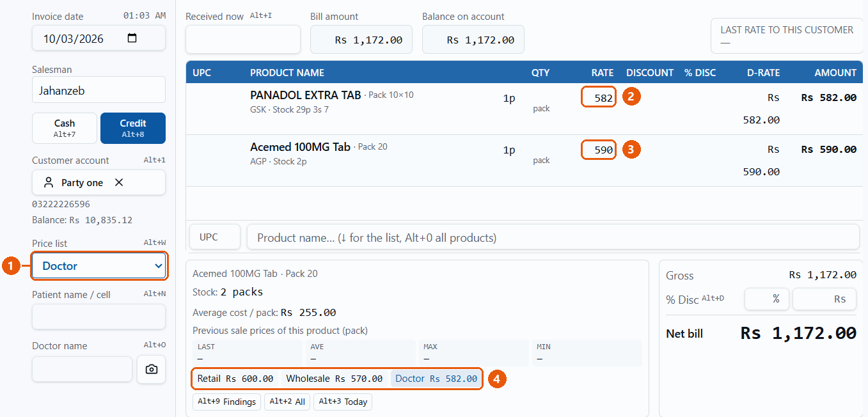
Task: Click the AVE previous sale price cell
Action: 360,353
